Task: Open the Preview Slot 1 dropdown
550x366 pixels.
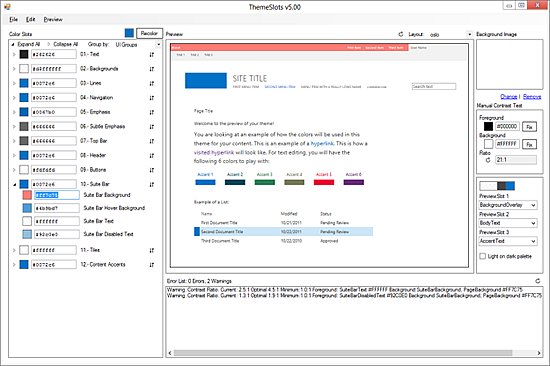Action: click(508, 205)
